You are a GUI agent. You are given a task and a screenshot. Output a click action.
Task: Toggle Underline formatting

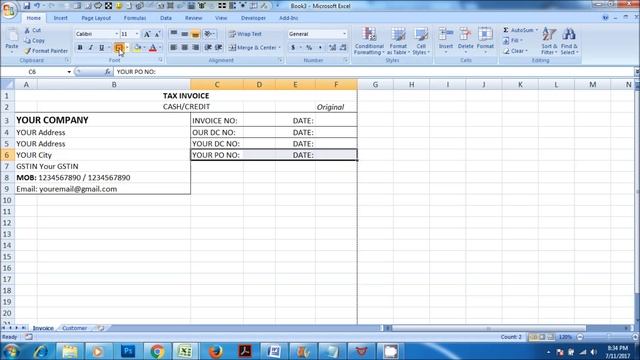tap(101, 48)
